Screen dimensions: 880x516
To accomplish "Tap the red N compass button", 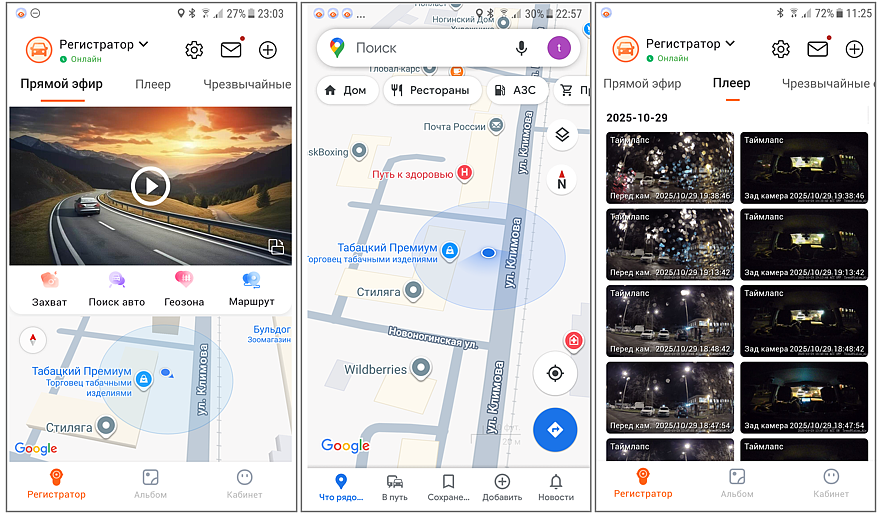I will point(562,180).
